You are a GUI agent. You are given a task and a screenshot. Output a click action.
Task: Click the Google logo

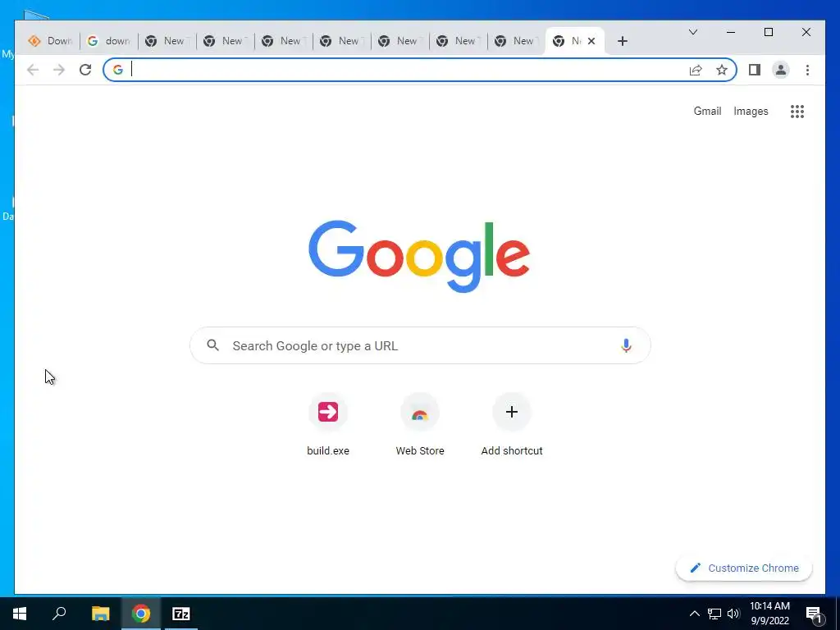click(419, 257)
